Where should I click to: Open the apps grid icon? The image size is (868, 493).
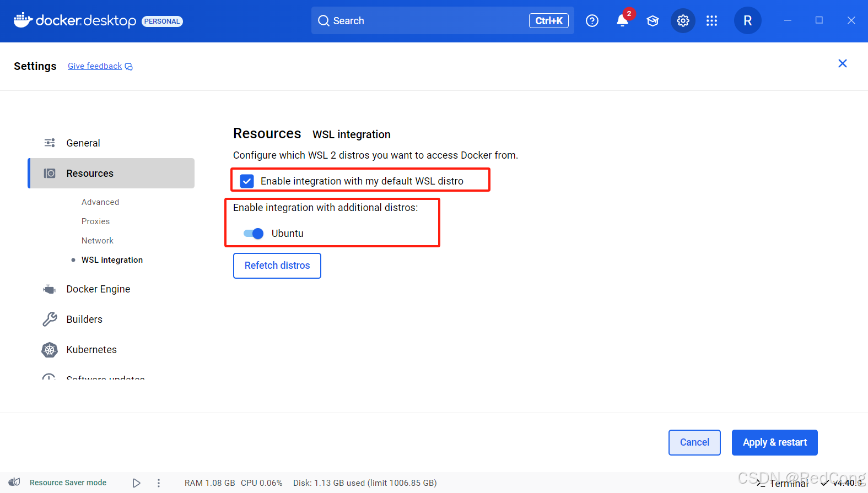point(711,21)
